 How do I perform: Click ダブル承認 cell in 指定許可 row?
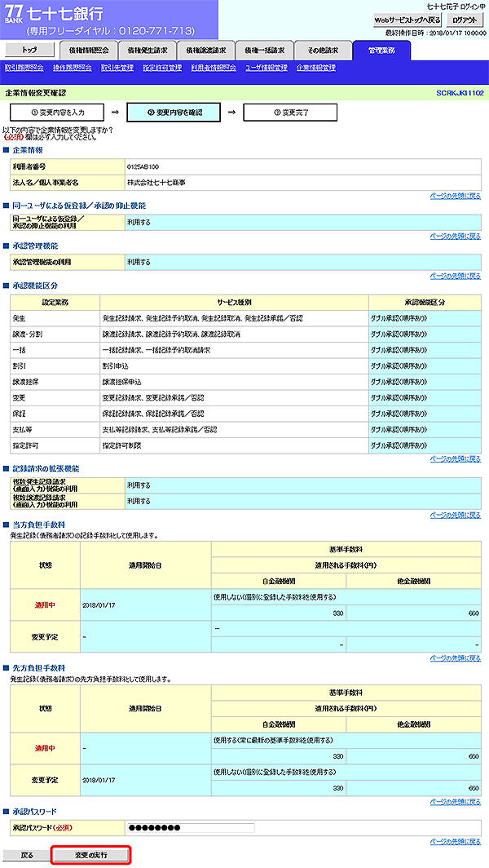click(x=425, y=445)
